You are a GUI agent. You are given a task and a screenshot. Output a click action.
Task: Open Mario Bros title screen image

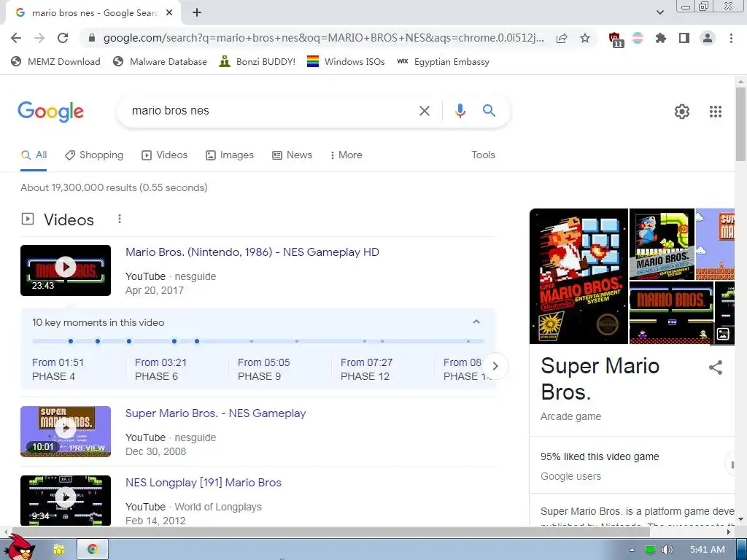(x=672, y=312)
